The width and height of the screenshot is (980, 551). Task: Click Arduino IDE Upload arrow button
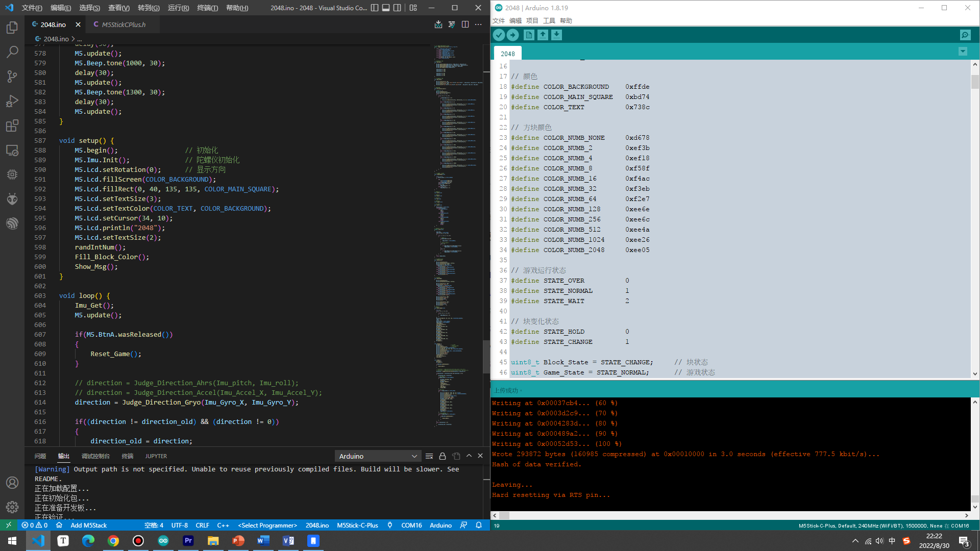[x=512, y=35]
